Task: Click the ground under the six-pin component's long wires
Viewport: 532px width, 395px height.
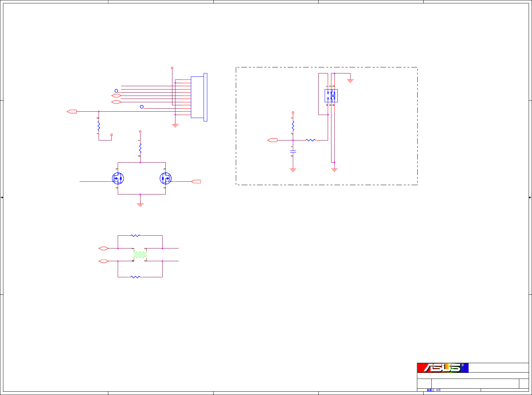Action: tap(334, 170)
